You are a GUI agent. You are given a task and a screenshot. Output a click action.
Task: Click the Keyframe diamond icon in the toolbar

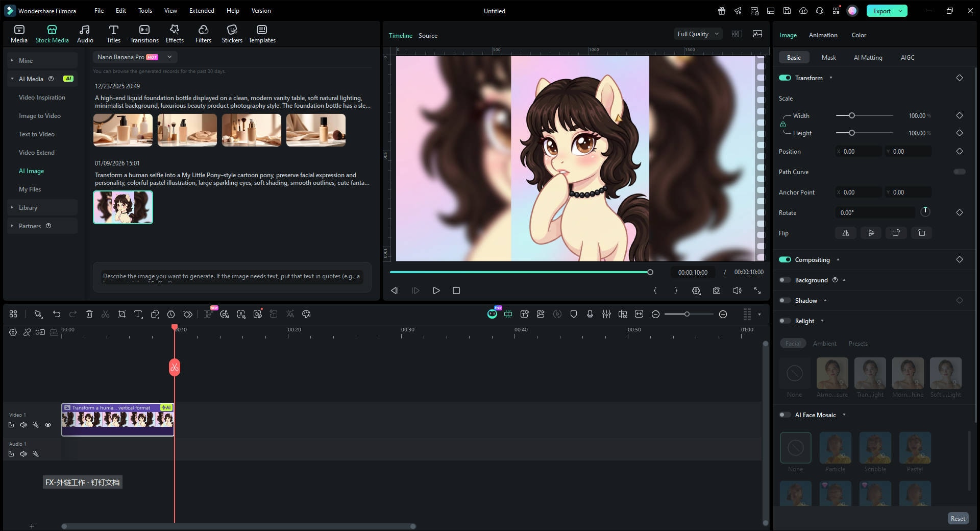(188, 314)
